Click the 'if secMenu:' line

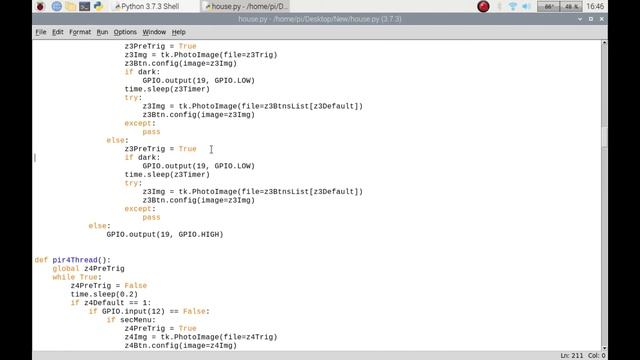pos(131,320)
